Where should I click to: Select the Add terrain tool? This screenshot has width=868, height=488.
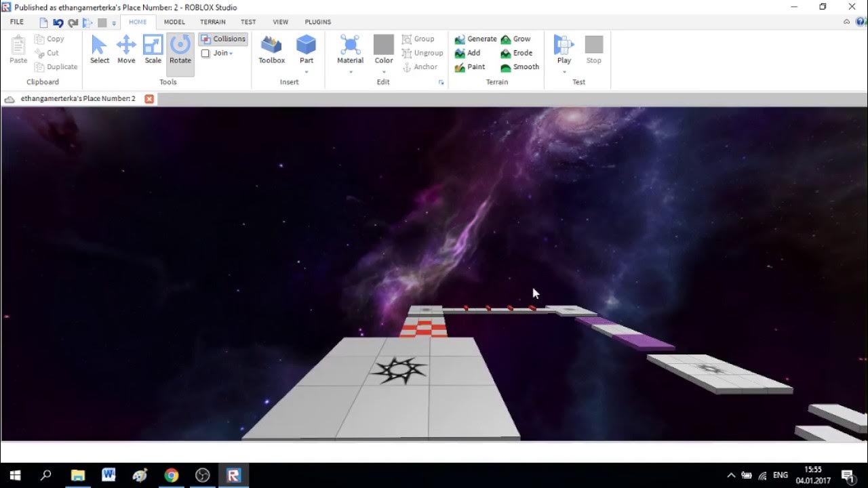tap(467, 53)
